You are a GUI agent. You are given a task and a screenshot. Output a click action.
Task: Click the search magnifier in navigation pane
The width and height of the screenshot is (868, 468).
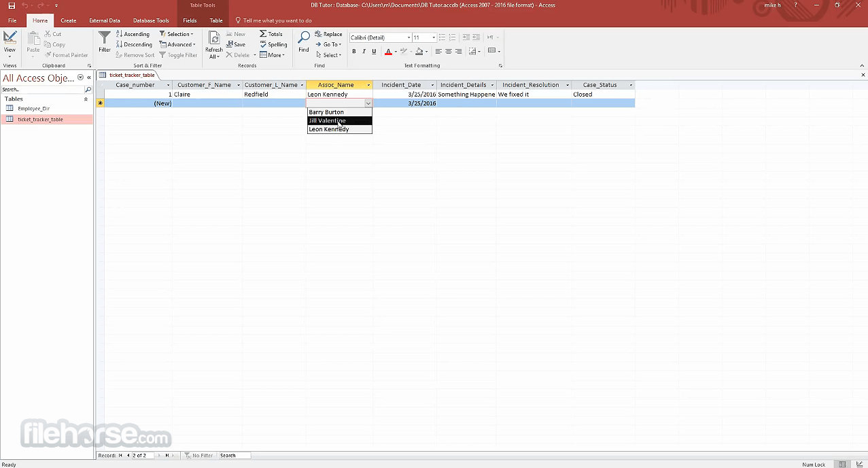[88, 90]
